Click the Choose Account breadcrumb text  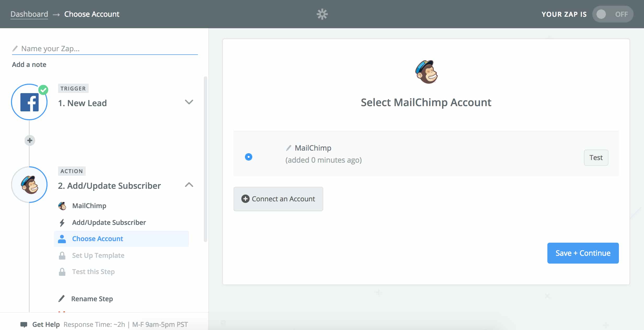coord(92,14)
